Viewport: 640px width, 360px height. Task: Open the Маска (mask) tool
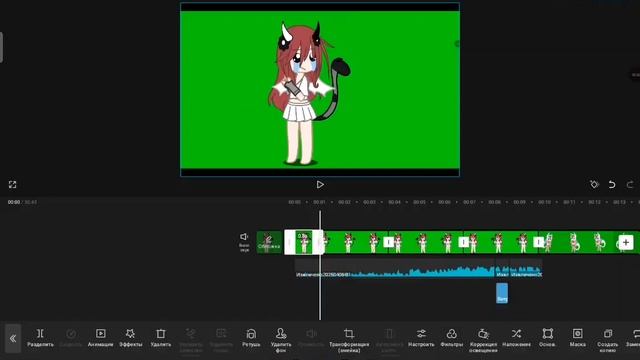578,338
